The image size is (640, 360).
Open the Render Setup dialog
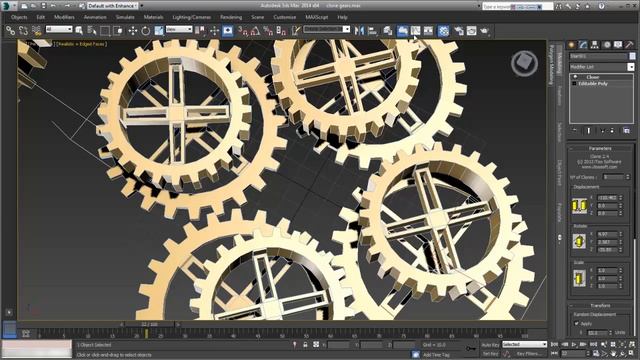point(459,31)
